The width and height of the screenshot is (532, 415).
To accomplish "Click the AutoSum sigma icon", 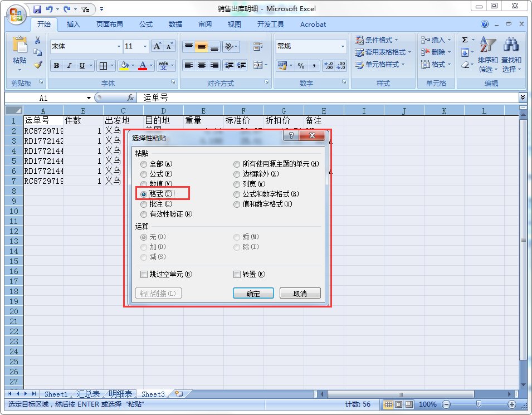I will click(463, 40).
